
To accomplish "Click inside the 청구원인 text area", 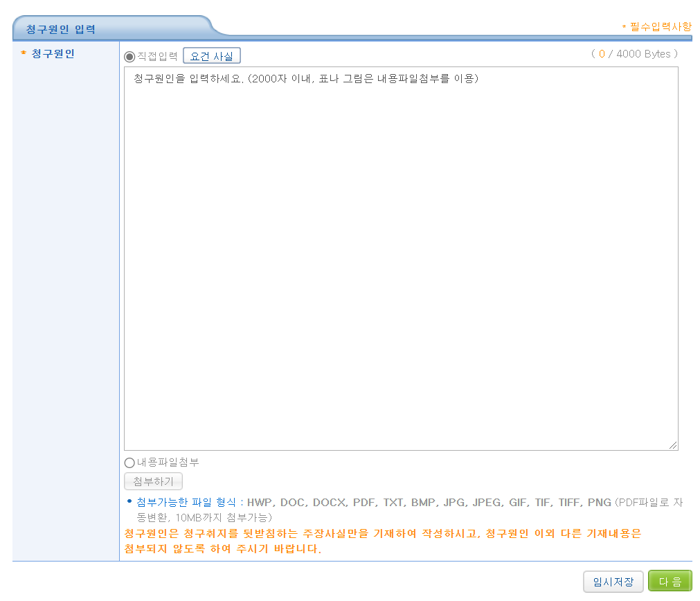I will tap(401, 258).
